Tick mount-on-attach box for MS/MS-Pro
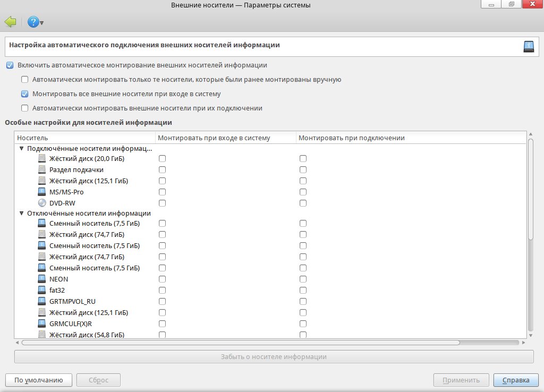The width and height of the screenshot is (544, 392). (x=303, y=192)
